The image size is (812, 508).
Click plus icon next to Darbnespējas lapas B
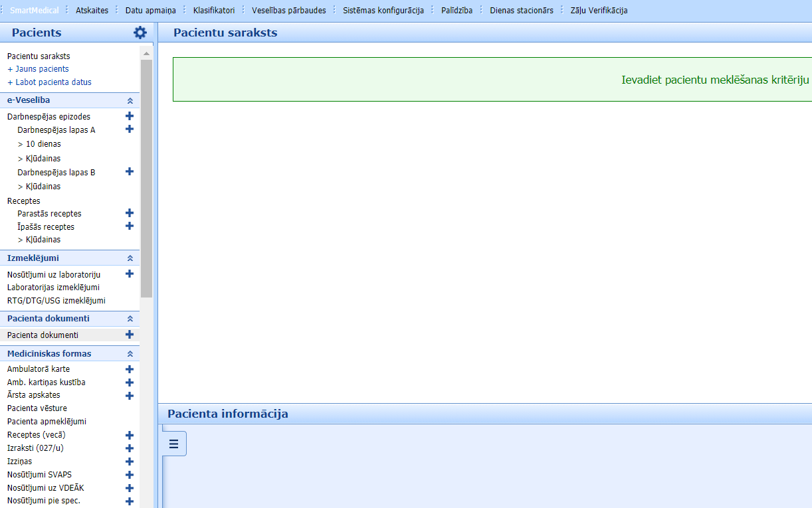point(130,172)
